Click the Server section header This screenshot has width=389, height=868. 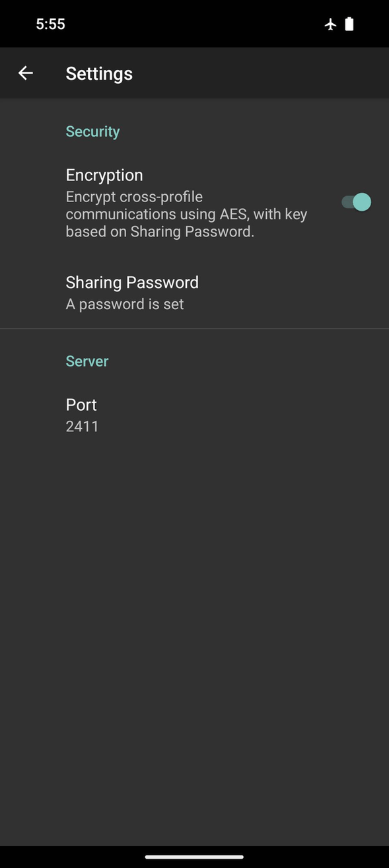(x=87, y=361)
